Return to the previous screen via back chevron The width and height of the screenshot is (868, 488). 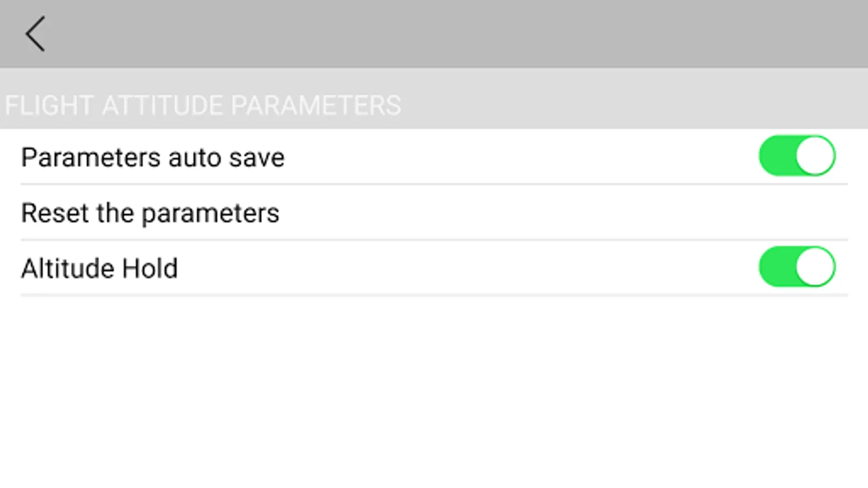(x=35, y=34)
